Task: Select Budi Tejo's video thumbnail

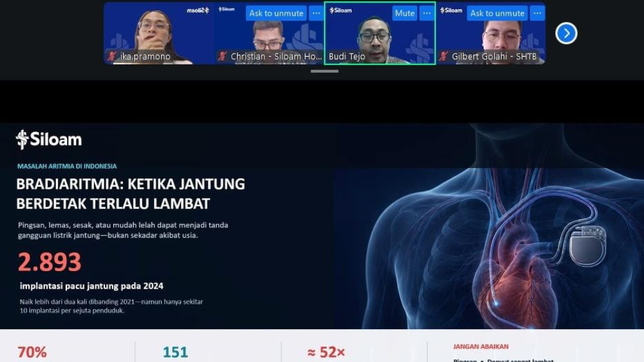Action: coord(380,33)
